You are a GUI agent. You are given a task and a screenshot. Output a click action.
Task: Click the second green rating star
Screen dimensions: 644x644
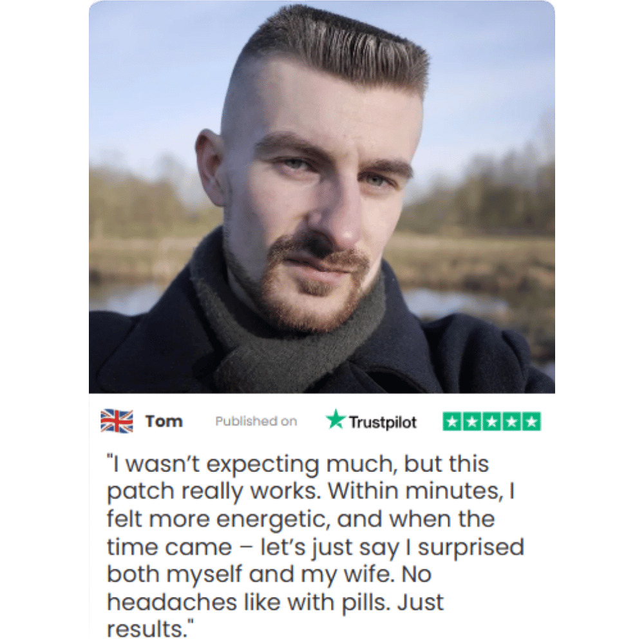[x=472, y=421]
